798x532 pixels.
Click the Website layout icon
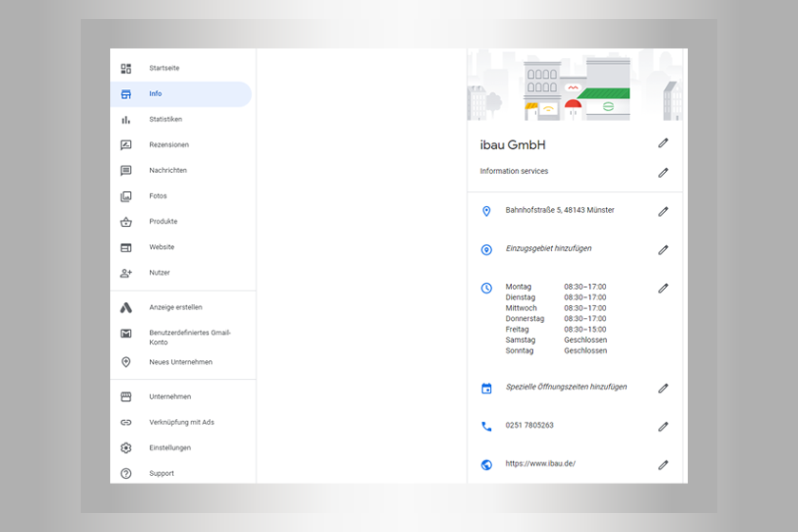pos(125,247)
